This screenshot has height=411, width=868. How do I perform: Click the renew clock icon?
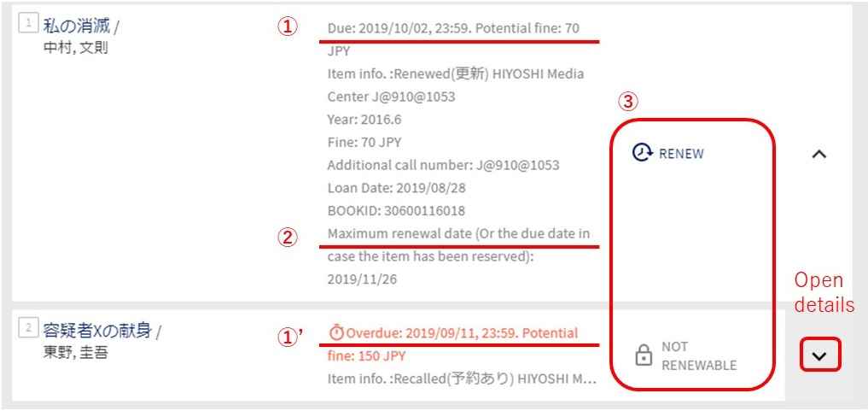click(x=642, y=153)
